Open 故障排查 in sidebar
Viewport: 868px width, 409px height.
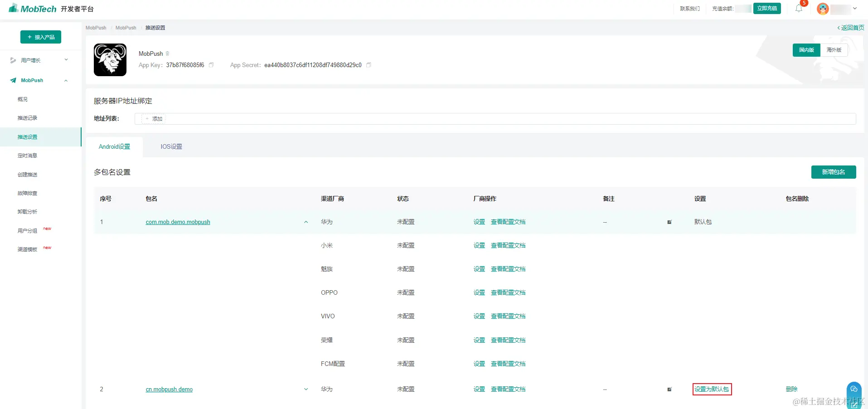click(27, 193)
